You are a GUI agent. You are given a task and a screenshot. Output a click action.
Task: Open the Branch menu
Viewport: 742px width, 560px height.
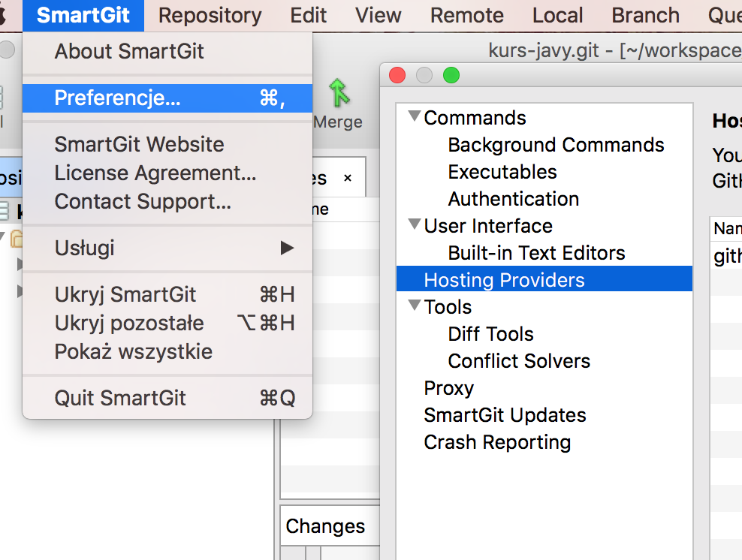click(645, 16)
